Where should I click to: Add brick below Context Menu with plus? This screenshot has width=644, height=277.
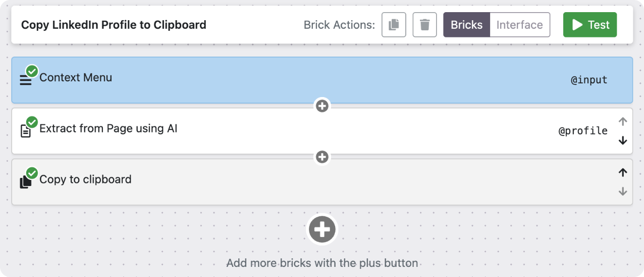point(322,106)
